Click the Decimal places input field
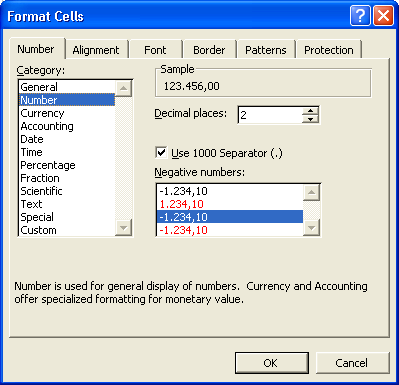399x385 pixels. 270,115
